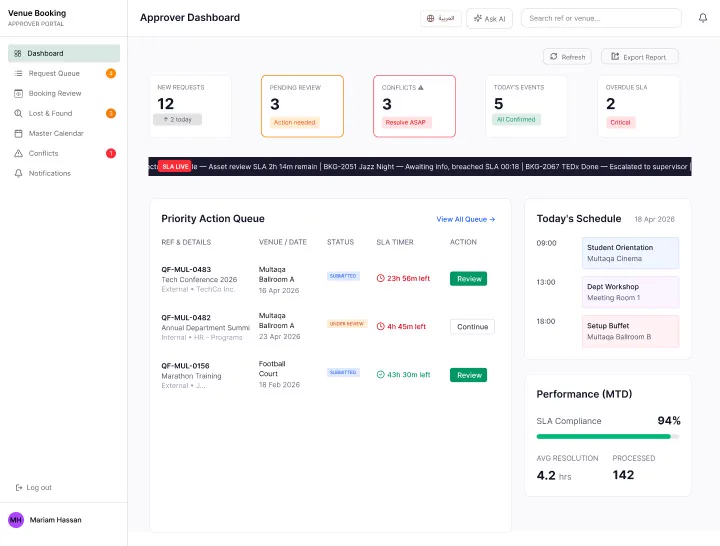Click the Conflicts warning triangle icon in sidebar
Screen dimensions: 720x546
point(18,153)
